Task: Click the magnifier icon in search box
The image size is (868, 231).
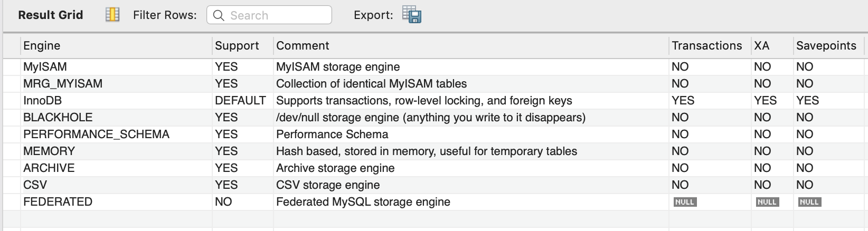Action: click(219, 15)
